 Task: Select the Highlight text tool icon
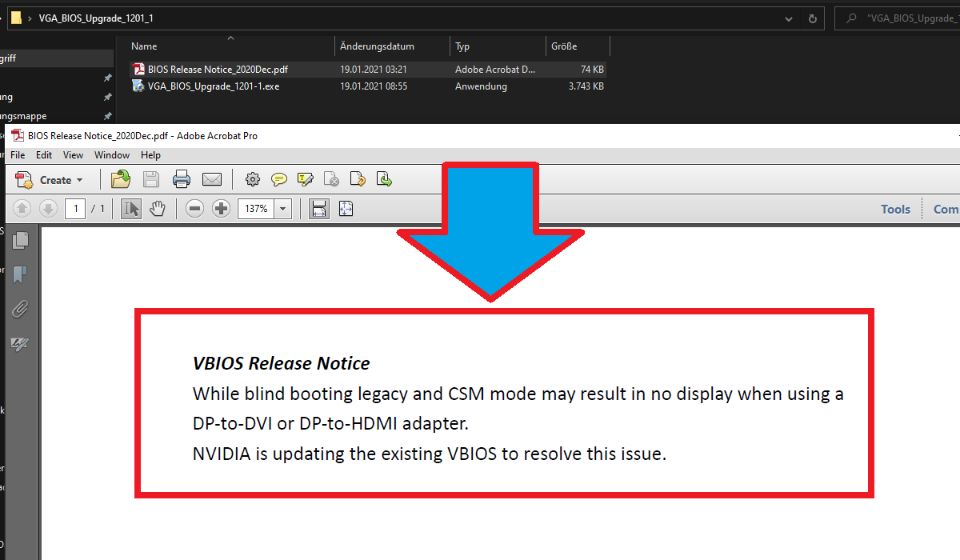[306, 179]
